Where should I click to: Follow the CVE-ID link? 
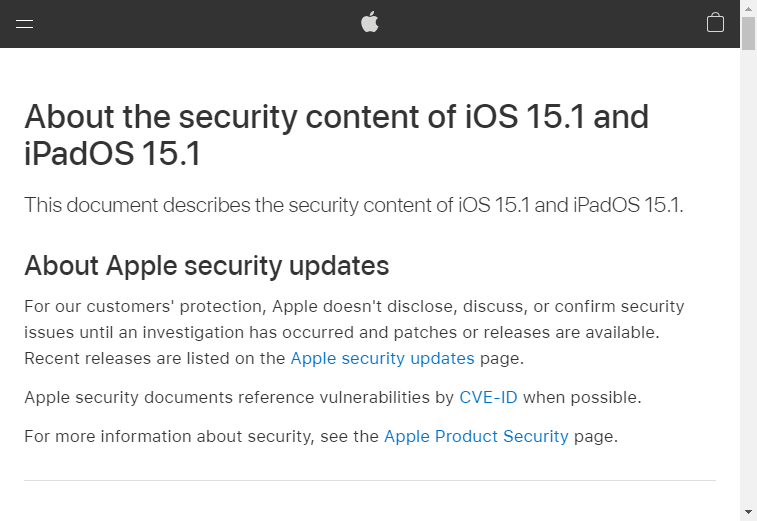[488, 397]
